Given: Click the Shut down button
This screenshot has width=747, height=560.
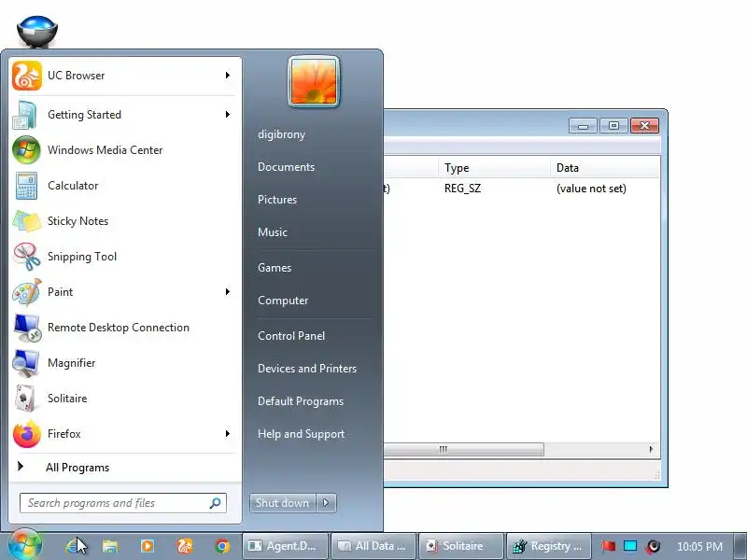Looking at the screenshot, I should [283, 503].
